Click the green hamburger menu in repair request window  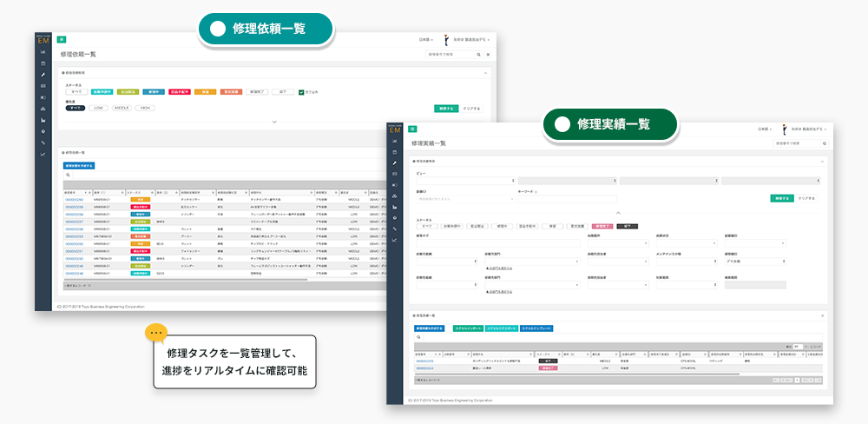(x=61, y=40)
